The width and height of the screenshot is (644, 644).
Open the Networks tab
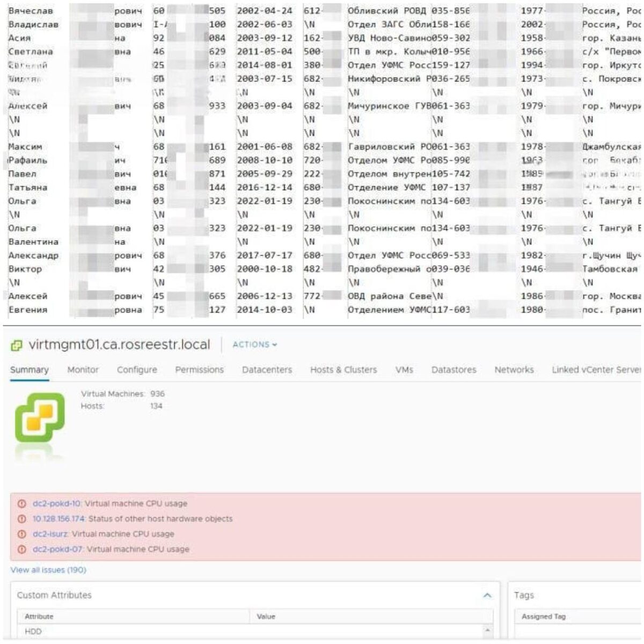[514, 370]
